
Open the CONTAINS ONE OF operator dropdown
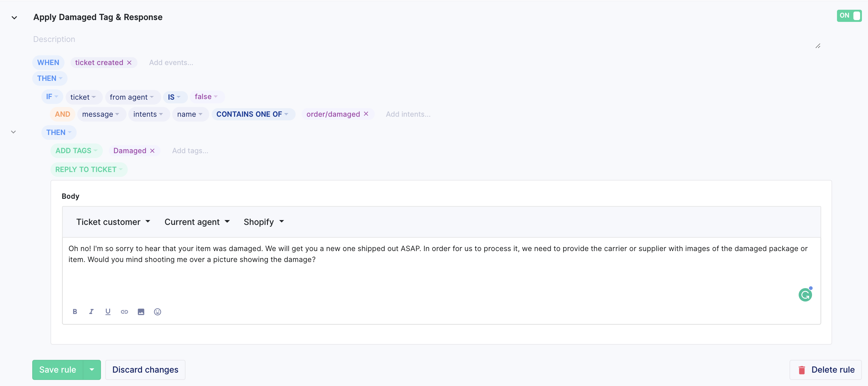(253, 114)
